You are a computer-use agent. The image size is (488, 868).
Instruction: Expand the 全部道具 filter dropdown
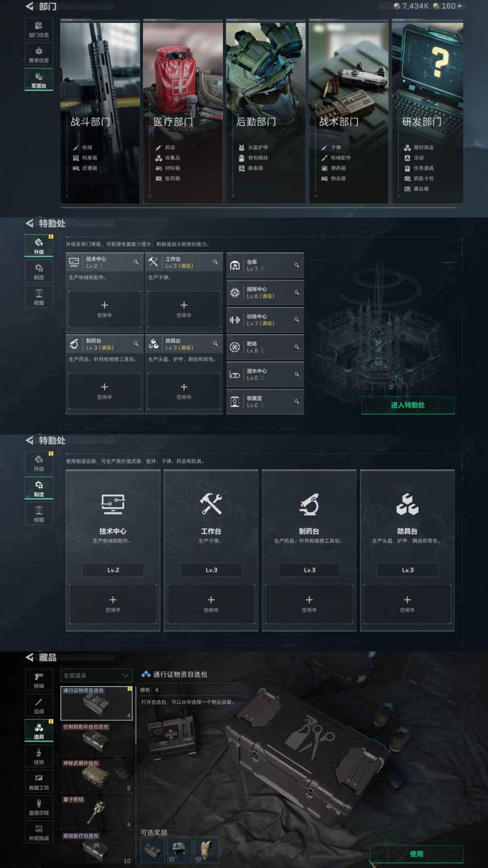[96, 675]
